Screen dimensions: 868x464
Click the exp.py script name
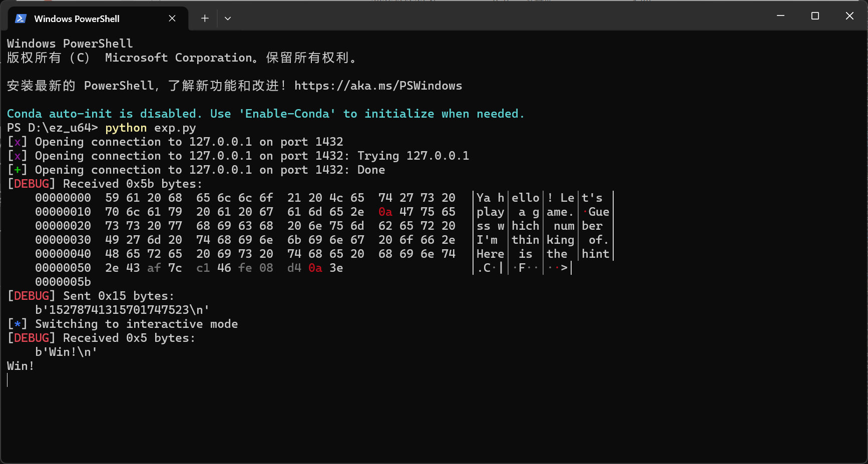pos(175,128)
